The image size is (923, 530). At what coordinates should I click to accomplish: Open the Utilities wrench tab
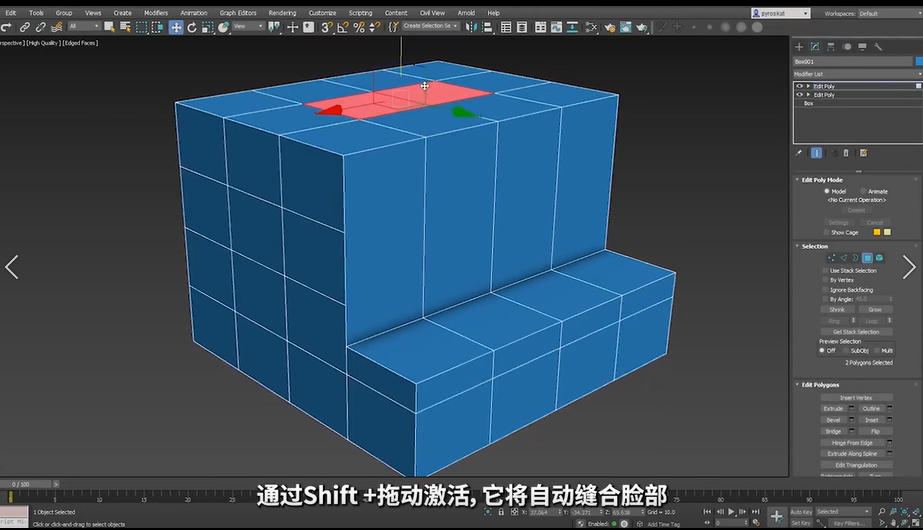coord(878,47)
